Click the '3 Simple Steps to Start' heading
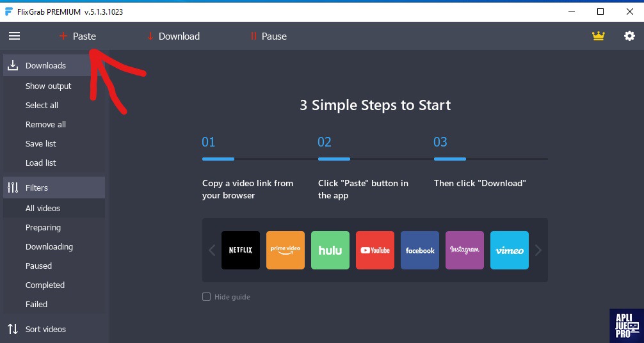Image resolution: width=644 pixels, height=343 pixels. click(x=375, y=105)
